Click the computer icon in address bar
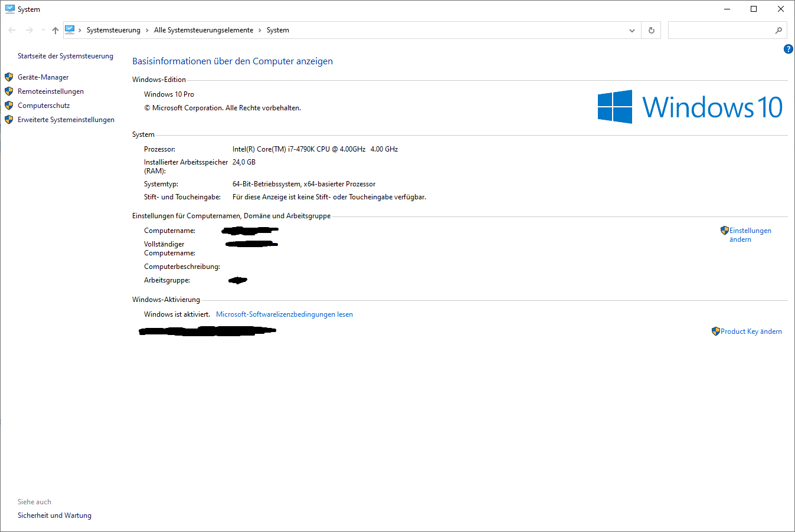Viewport: 795px width, 532px height. [70, 29]
